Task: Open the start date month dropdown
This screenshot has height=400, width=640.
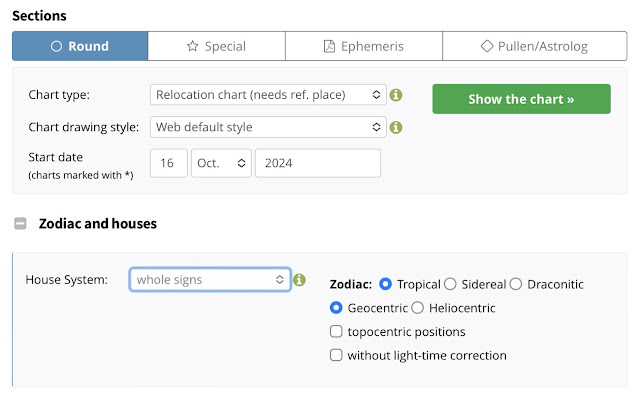Action: click(221, 163)
